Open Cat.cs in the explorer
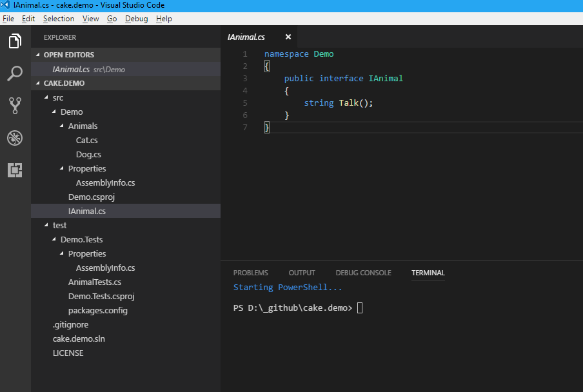 coord(86,140)
